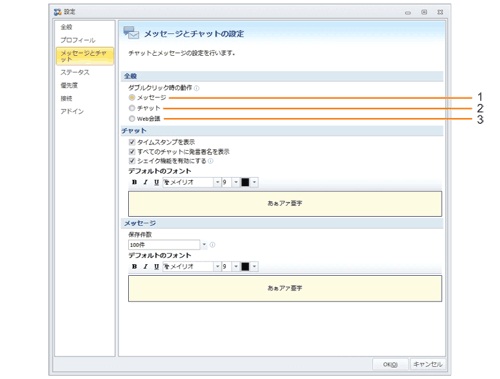This screenshot has width=500, height=379.
Task: Open the 優先度 settings category
Action: click(69, 86)
